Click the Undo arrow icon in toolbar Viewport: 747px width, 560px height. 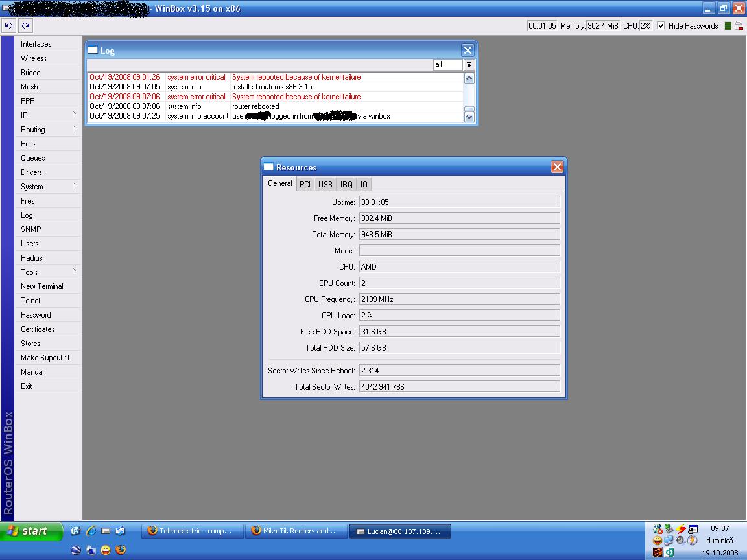tap(8, 26)
